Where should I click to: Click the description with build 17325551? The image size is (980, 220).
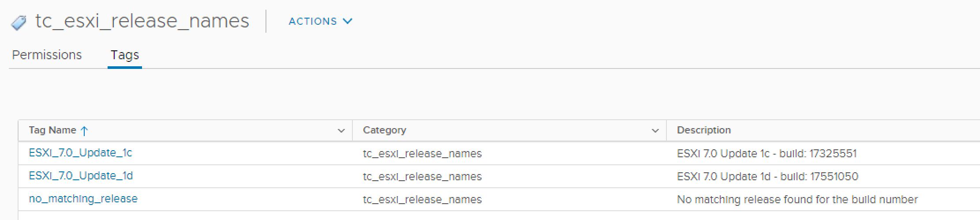click(767, 154)
